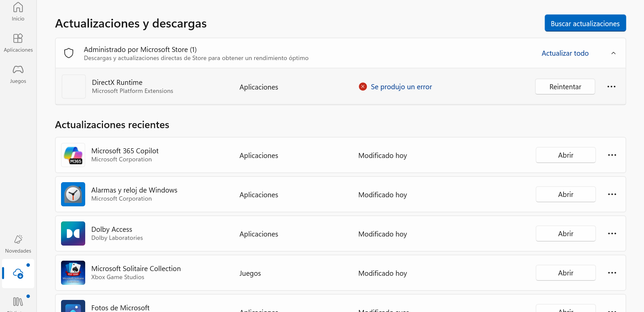
Task: Select Alarmas y reloj de Windows title
Action: [134, 190]
